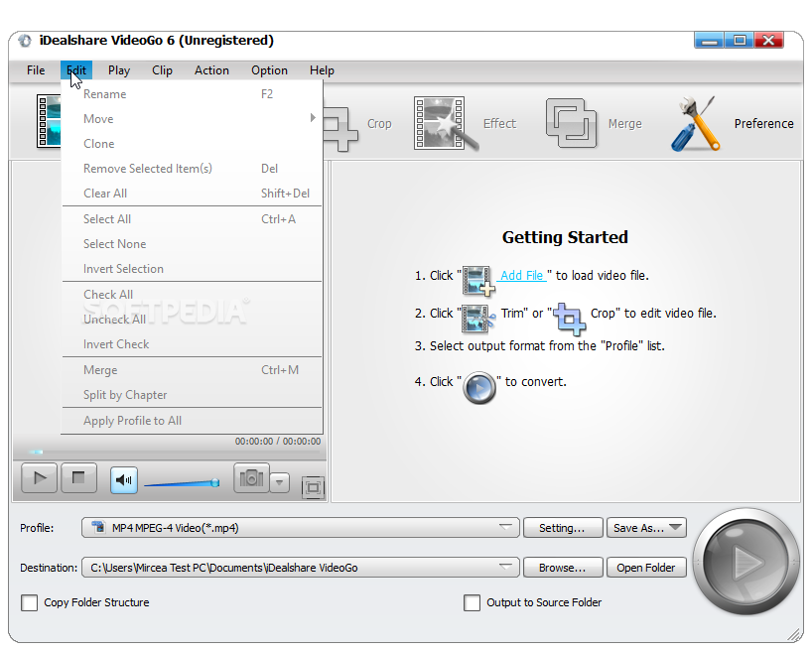This screenshot has height=651, width=812.
Task: Choose Merge entry in Edit menu
Action: click(x=193, y=370)
